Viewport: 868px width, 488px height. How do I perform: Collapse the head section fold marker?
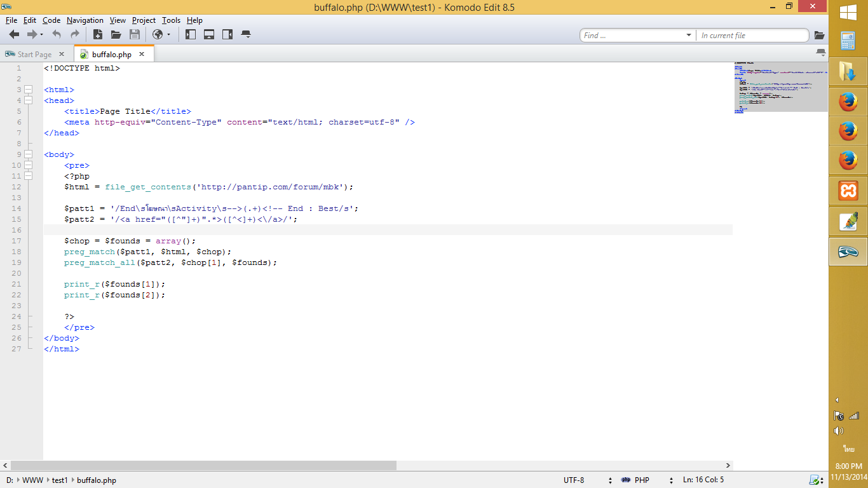(27, 100)
